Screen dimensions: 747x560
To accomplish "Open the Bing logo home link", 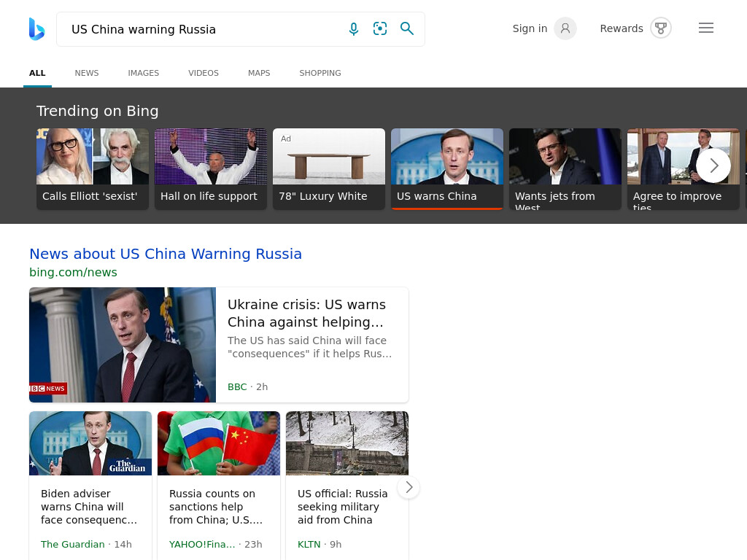I will click(36, 29).
